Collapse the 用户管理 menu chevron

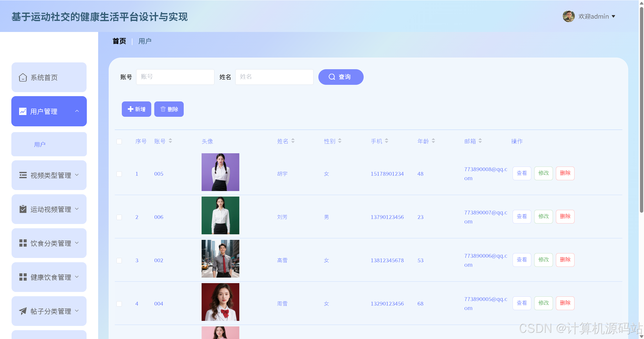(x=77, y=111)
